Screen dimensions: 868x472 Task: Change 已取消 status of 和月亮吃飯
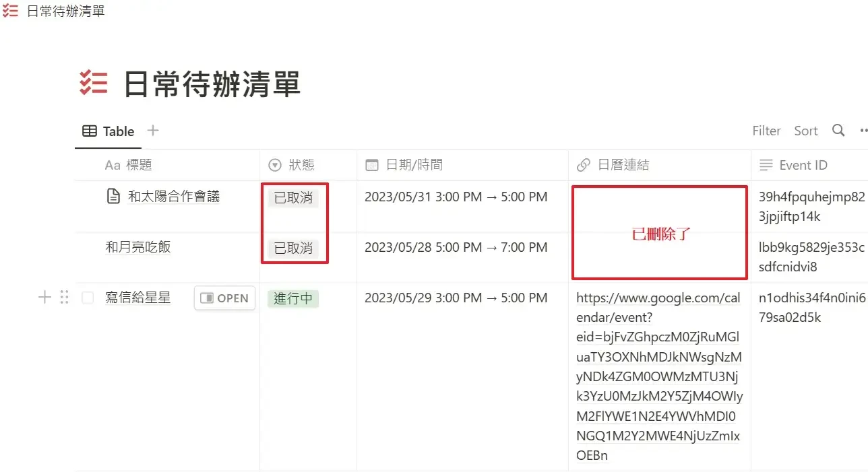293,248
